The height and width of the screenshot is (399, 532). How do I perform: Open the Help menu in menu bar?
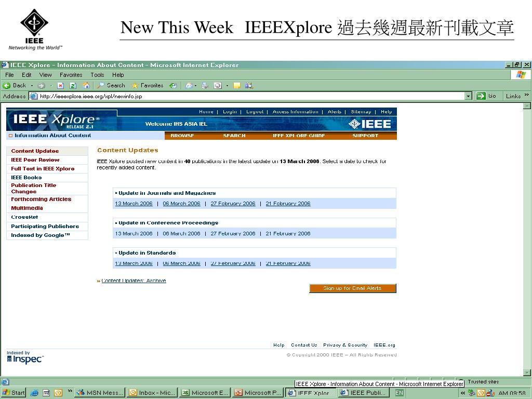tap(118, 75)
